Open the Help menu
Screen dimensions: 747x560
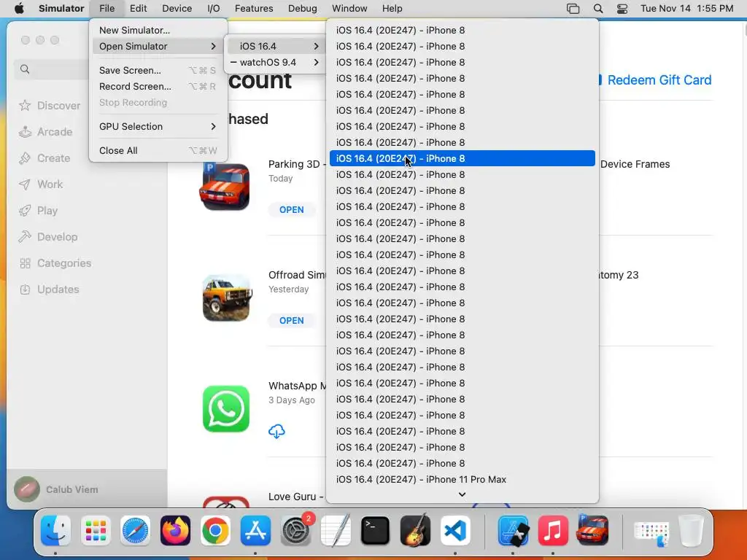(392, 9)
